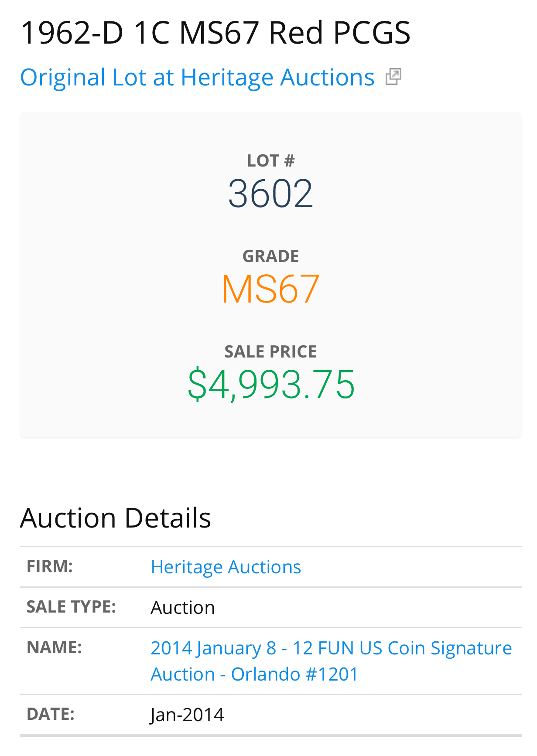Click the LOT # label
The width and height of the screenshot is (537, 756).
point(270,161)
